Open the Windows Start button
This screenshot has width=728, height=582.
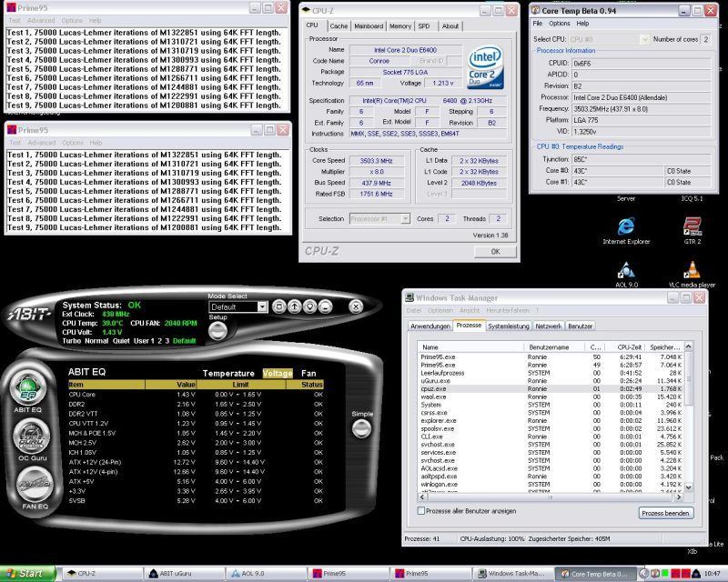click(x=27, y=574)
